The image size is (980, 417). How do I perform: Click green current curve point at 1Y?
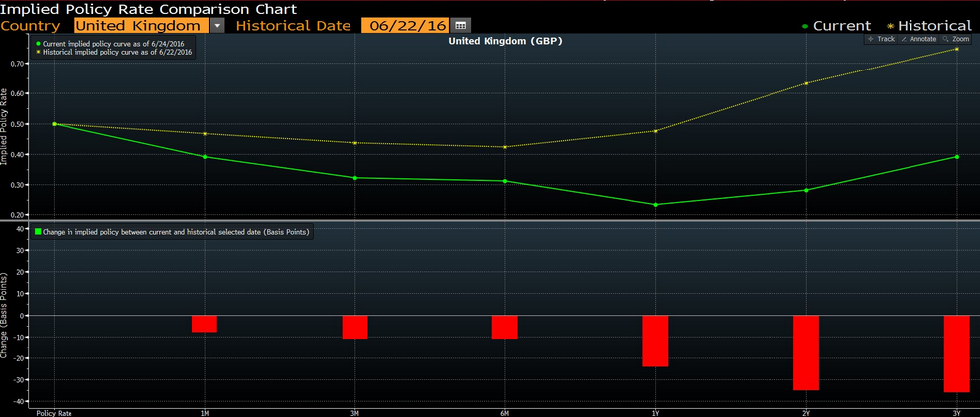point(655,205)
